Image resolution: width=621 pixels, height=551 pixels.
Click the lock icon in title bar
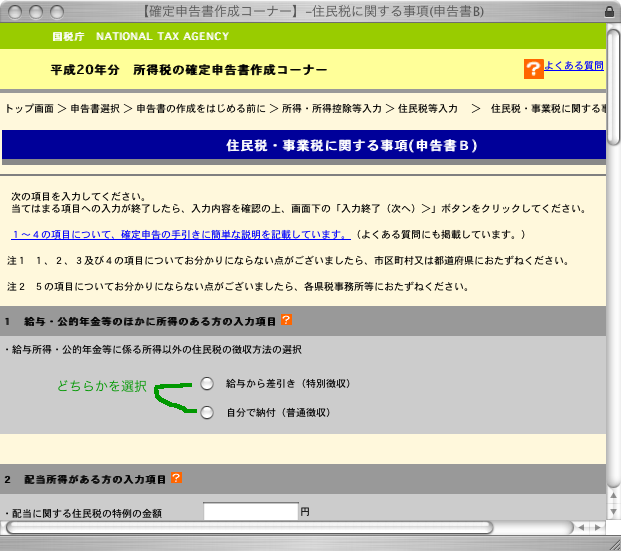click(610, 10)
